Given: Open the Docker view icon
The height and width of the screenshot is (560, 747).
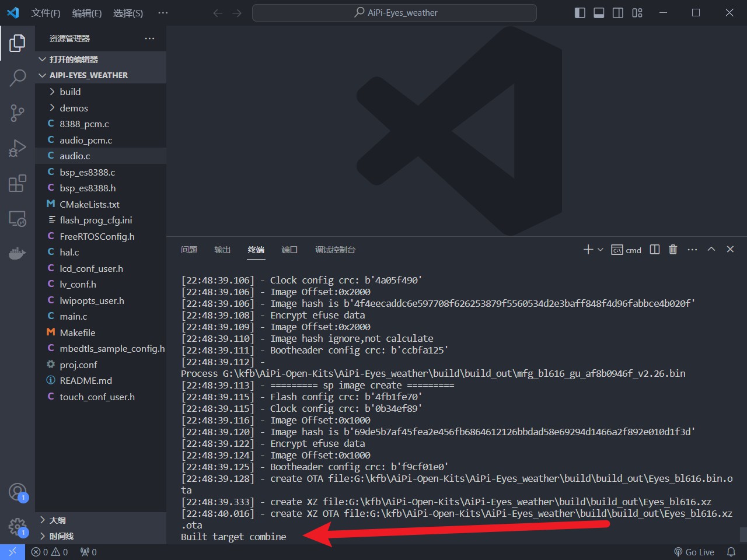Looking at the screenshot, I should pos(18,253).
